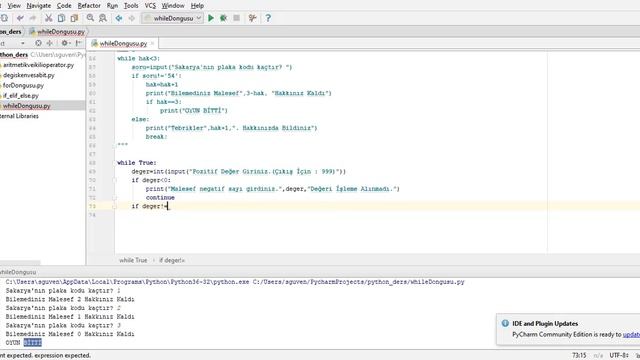This screenshot has height=360, width=640.
Task: Click the 'while True:' code line
Action: 137,162
